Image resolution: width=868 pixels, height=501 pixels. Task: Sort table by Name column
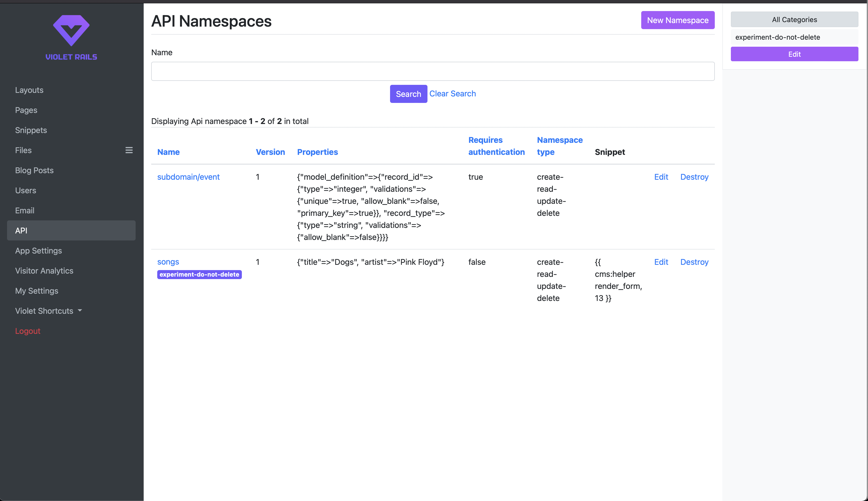pyautogui.click(x=168, y=152)
